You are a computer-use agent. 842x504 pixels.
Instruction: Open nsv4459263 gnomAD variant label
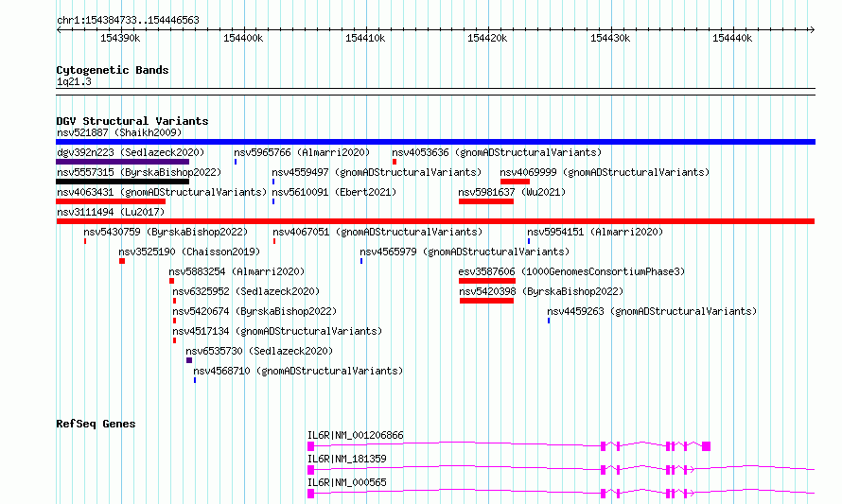[x=652, y=311]
